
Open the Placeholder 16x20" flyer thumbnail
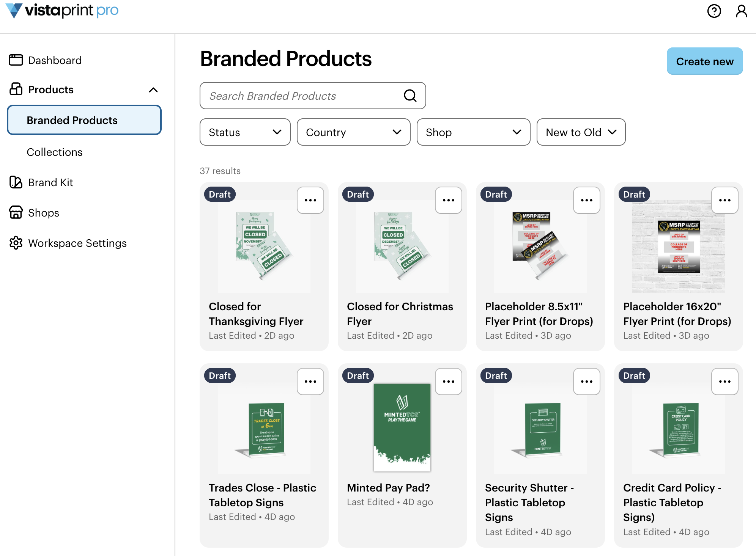[x=679, y=247]
